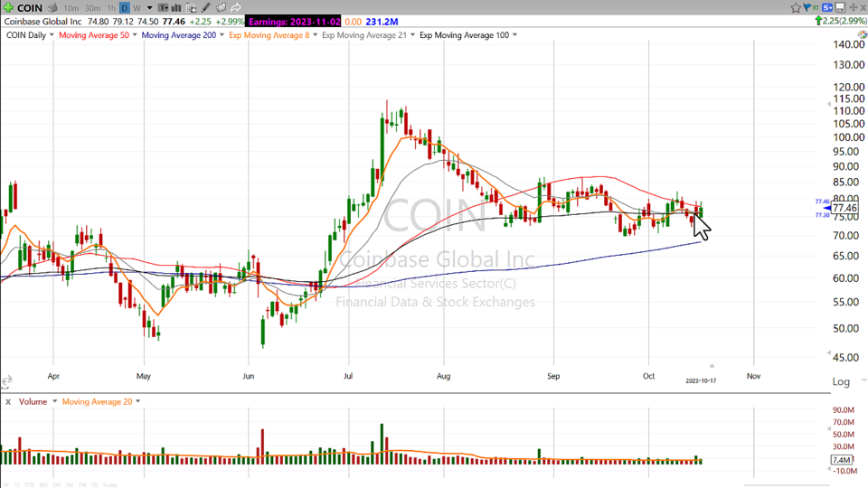Select the 1Y range button
868x488 pixels.
pyautogui.click(x=16, y=485)
